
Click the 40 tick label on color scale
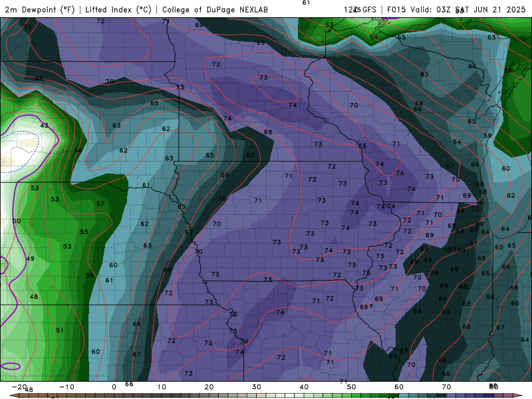(304, 387)
